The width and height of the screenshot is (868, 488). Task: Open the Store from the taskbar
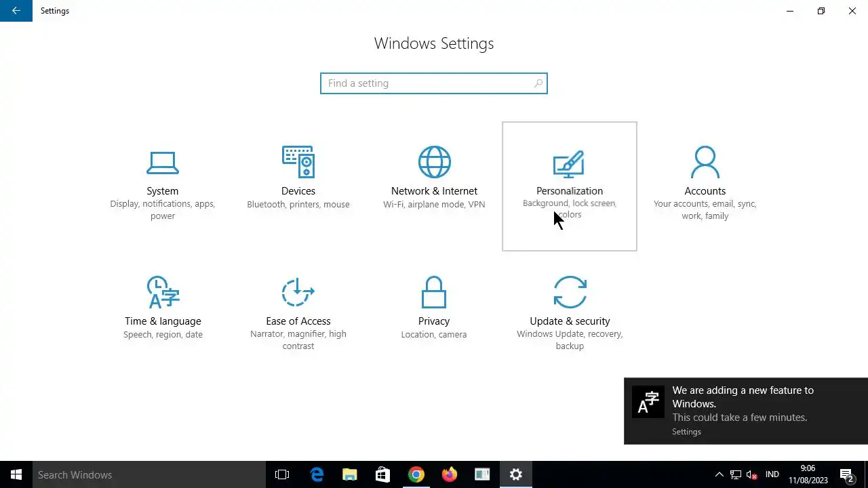(x=382, y=474)
